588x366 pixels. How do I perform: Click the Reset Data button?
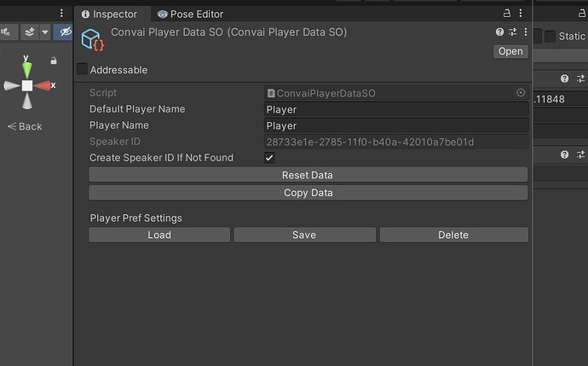tap(308, 175)
